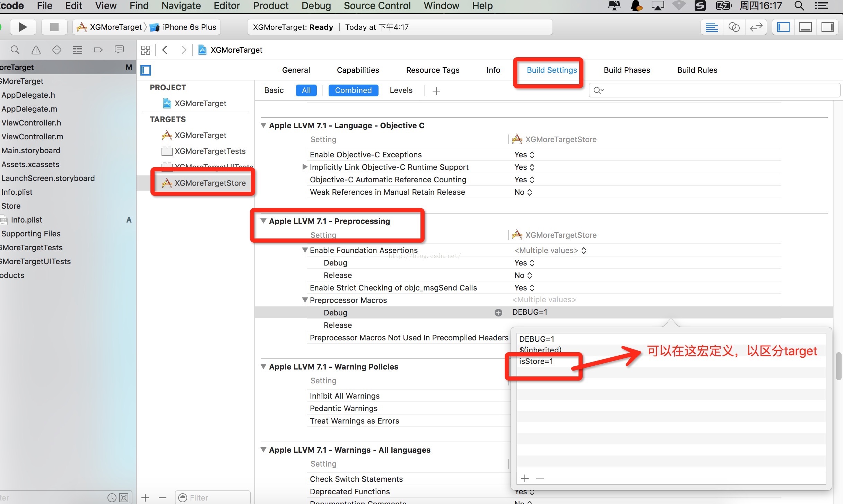Select All settings filter
Viewport: 843px width, 504px height.
[306, 90]
